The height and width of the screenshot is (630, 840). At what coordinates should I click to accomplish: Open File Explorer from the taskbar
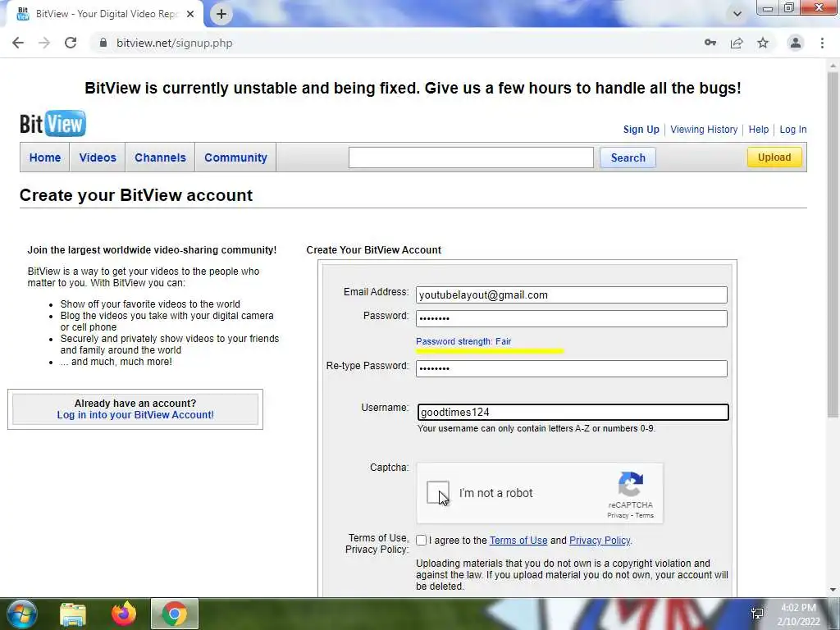point(73,614)
